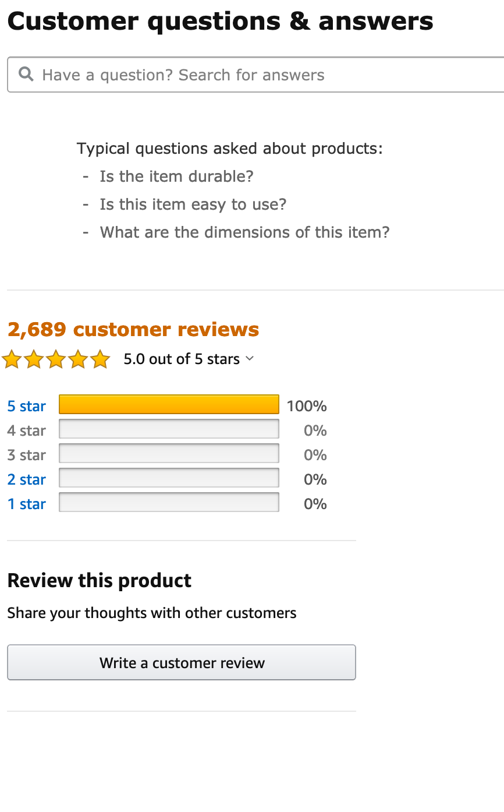
Task: Open 5 star rated reviews
Action: pyautogui.click(x=26, y=406)
